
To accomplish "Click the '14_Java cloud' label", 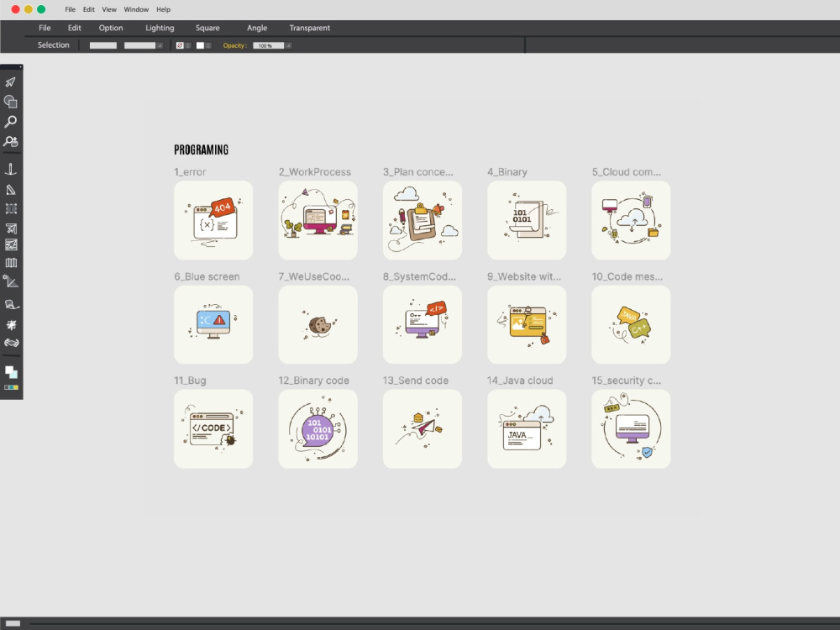I will point(520,381).
